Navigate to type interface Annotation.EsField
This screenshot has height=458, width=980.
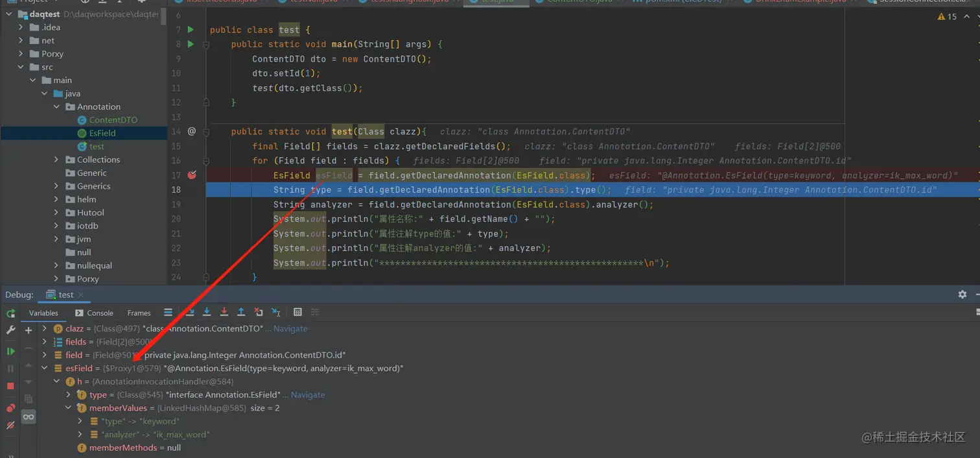(308, 395)
